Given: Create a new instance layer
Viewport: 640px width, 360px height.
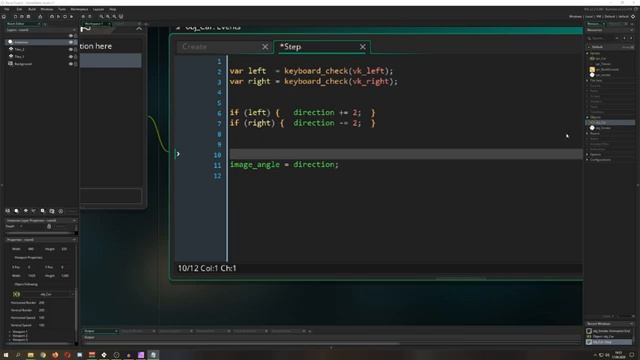Looking at the screenshot, I should point(16,211).
